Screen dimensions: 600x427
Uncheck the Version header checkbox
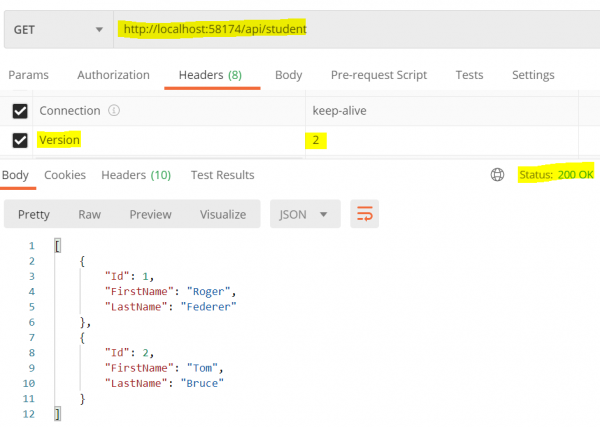(20, 141)
